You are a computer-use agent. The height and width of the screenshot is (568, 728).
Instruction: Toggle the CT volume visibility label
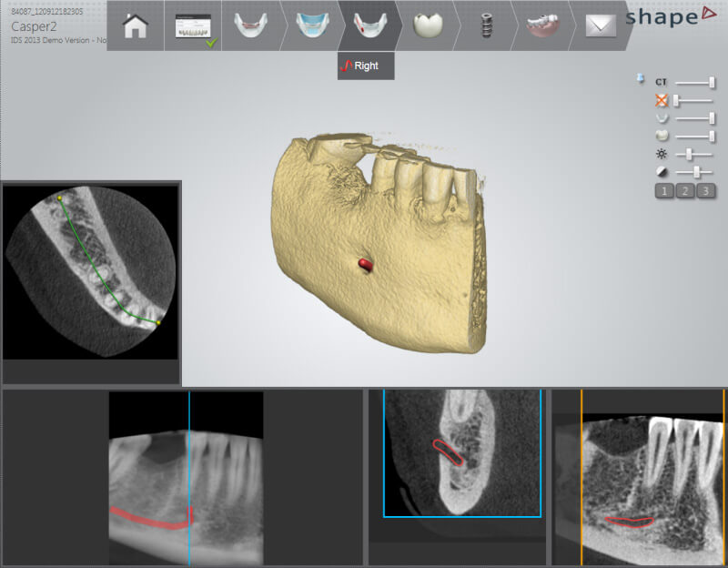pyautogui.click(x=662, y=82)
